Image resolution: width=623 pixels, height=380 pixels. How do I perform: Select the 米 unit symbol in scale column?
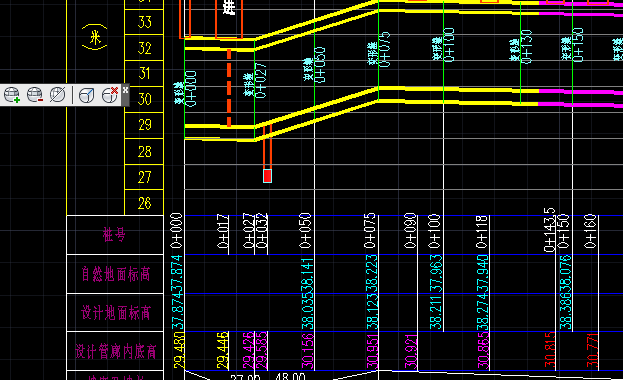pyautogui.click(x=95, y=37)
